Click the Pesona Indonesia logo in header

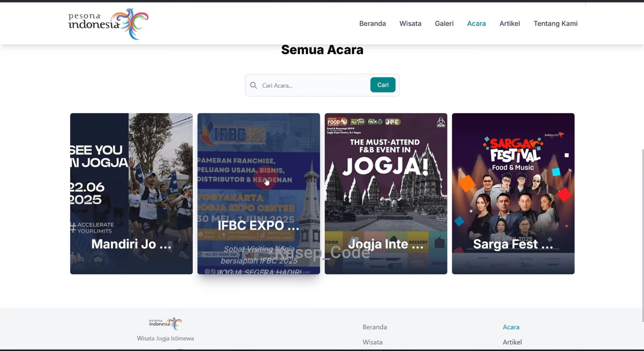(x=108, y=24)
